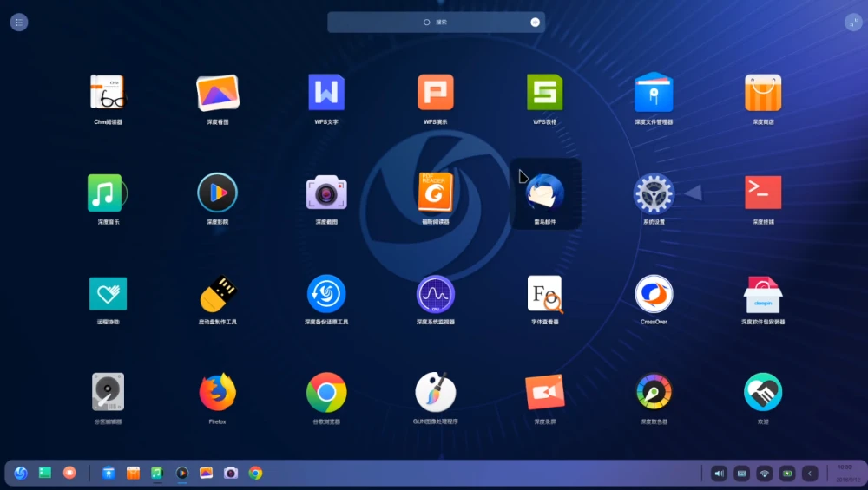Open the screenshot camera icon in the dock
Viewport: 868px width, 490px height.
tap(231, 473)
